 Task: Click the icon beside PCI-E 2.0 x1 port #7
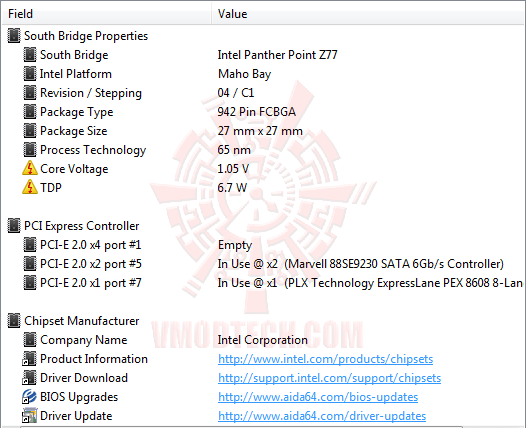tap(30, 283)
